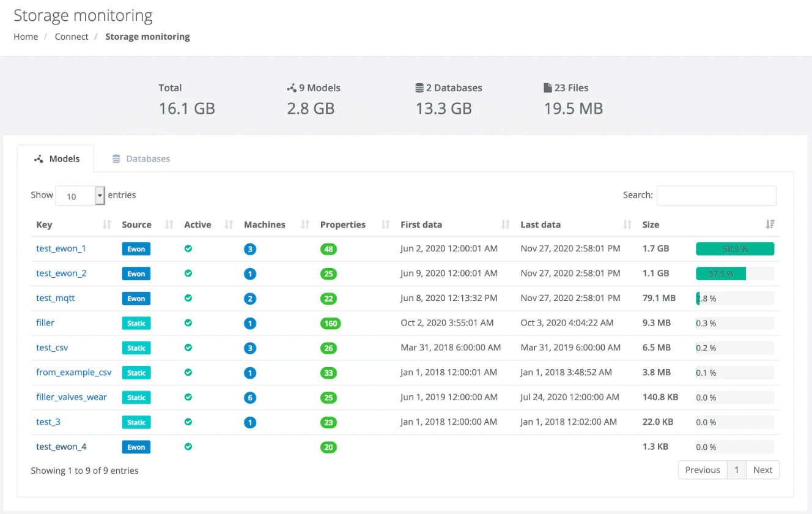
Task: Sort by Properties using its arrow icon
Action: 385,225
